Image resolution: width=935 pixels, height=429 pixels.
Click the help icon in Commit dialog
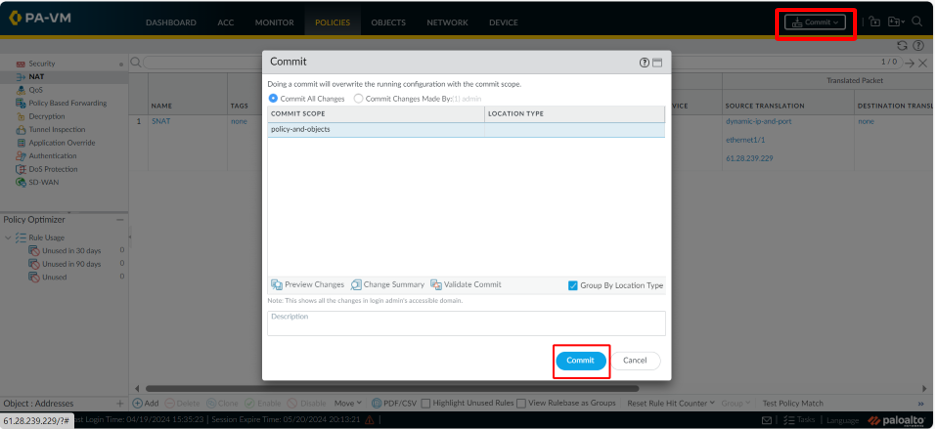(x=645, y=62)
